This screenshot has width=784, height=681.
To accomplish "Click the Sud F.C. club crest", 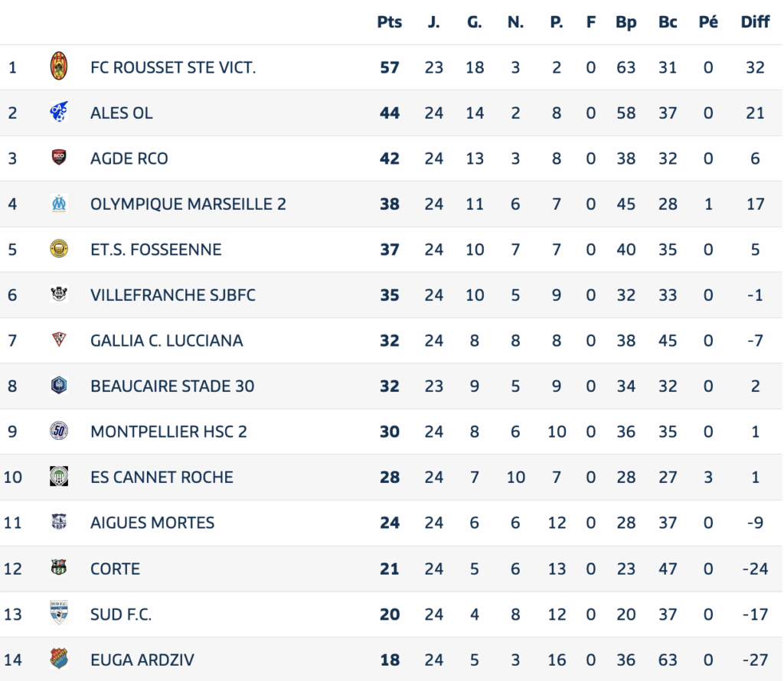I will [59, 613].
